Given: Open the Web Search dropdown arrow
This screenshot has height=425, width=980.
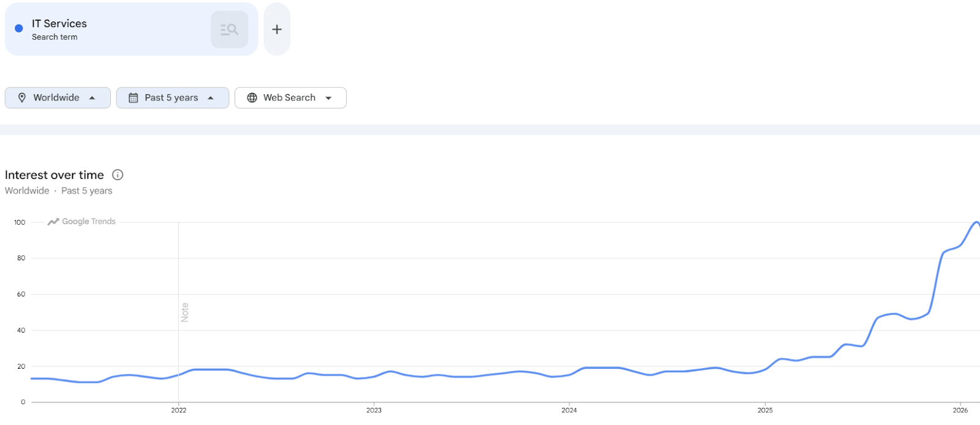Looking at the screenshot, I should pyautogui.click(x=329, y=98).
